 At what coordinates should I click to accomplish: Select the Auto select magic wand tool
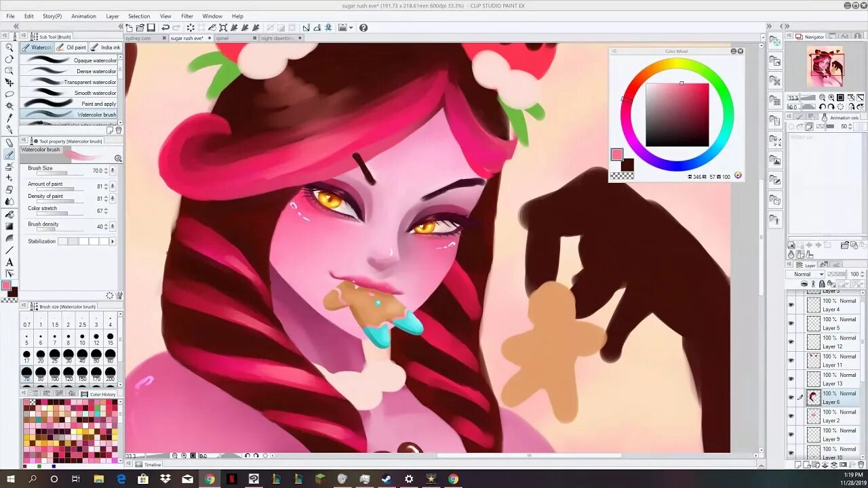coord(9,106)
